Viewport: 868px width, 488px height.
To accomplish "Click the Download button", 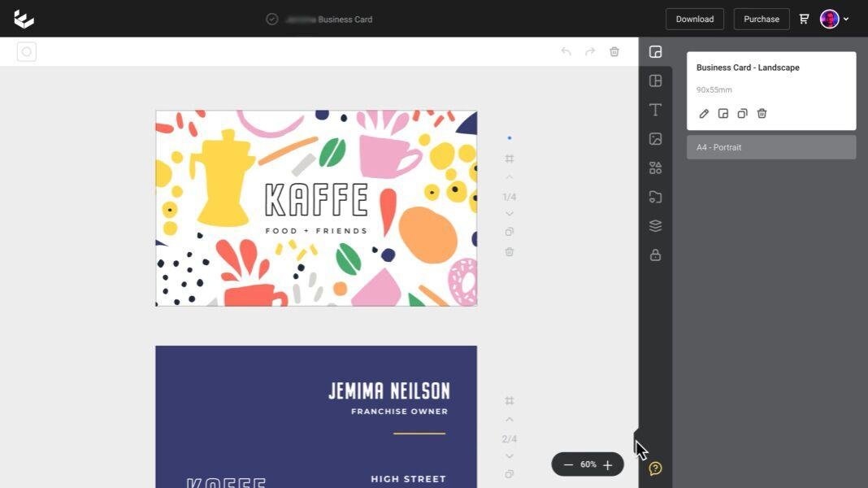I will tap(695, 19).
